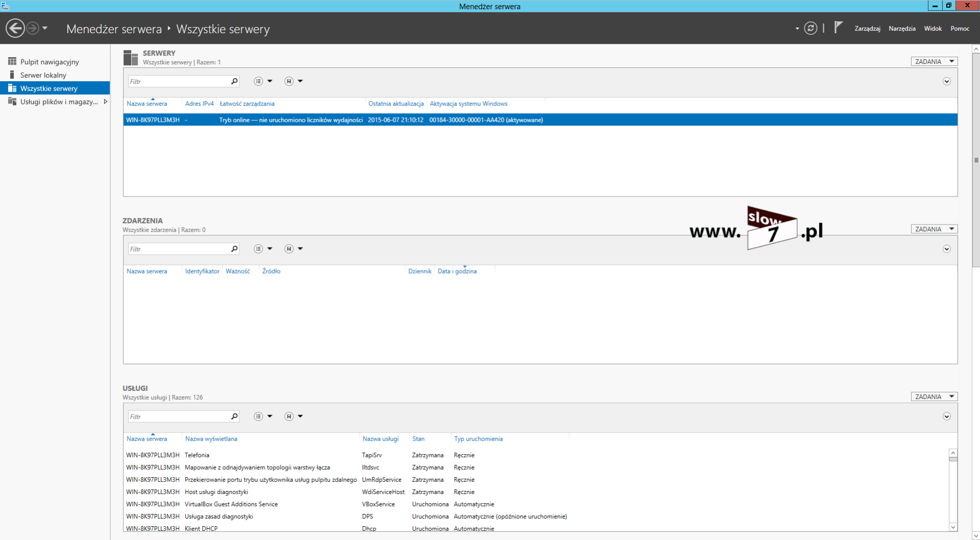
Task: Open list options icon in Zdarzenia toolbar
Action: coord(259,249)
